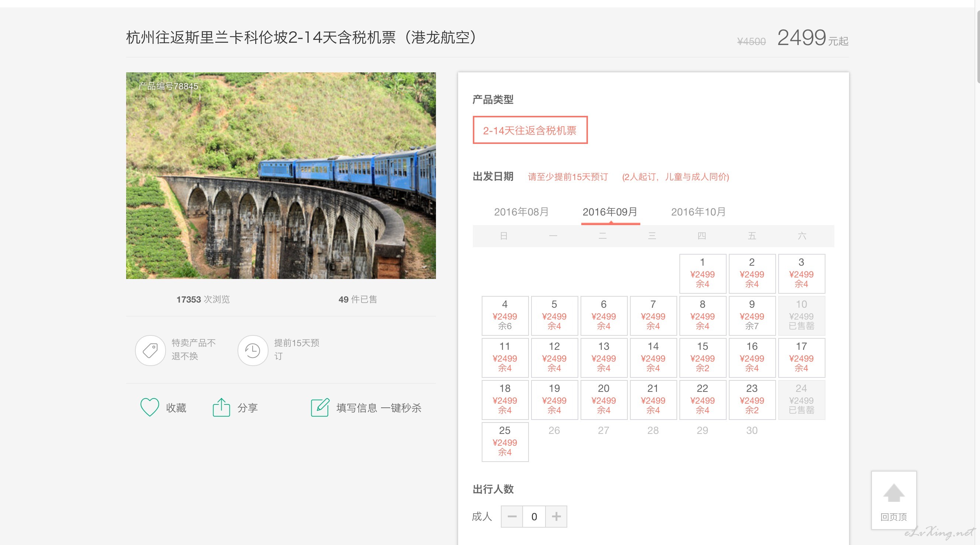Select departure date September 4 with 余6
Image resolution: width=980 pixels, height=545 pixels.
pos(505,315)
